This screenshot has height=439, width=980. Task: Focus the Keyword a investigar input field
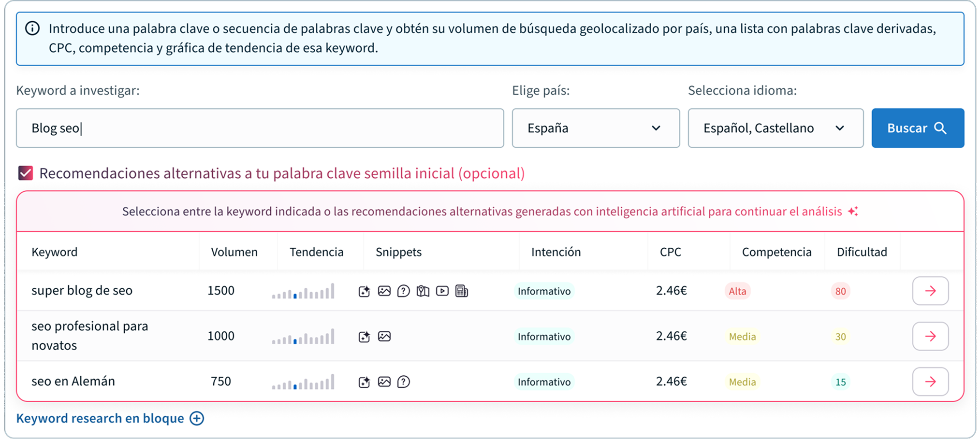[260, 128]
